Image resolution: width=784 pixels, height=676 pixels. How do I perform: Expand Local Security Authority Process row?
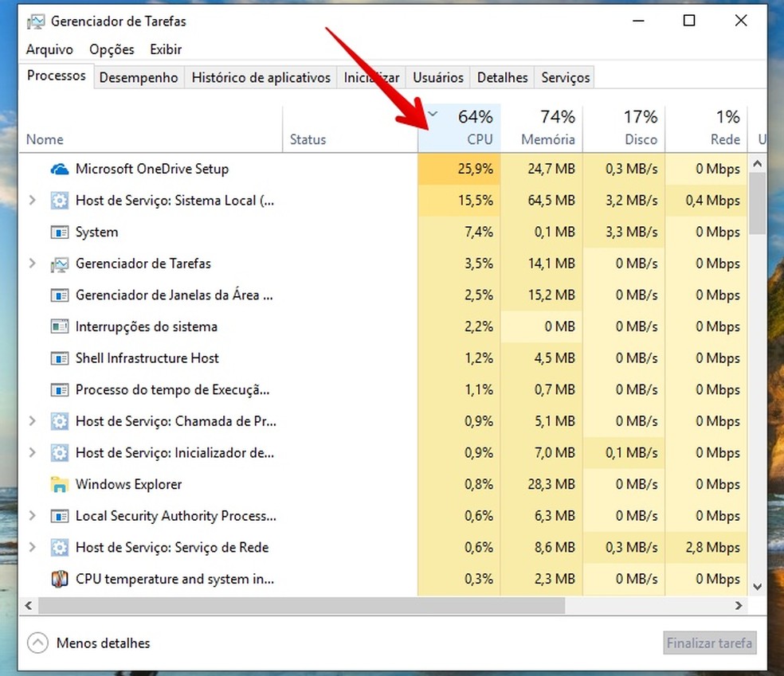(x=32, y=516)
